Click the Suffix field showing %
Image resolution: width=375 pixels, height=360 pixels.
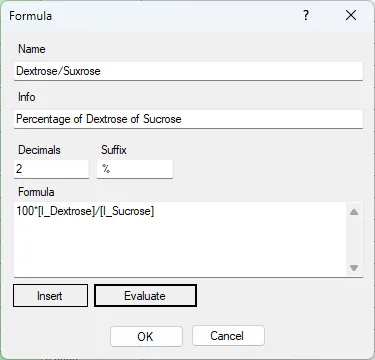[135, 169]
